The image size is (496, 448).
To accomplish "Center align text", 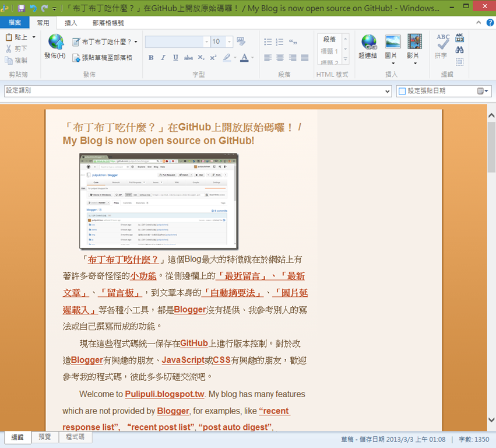I will tap(280, 58).
